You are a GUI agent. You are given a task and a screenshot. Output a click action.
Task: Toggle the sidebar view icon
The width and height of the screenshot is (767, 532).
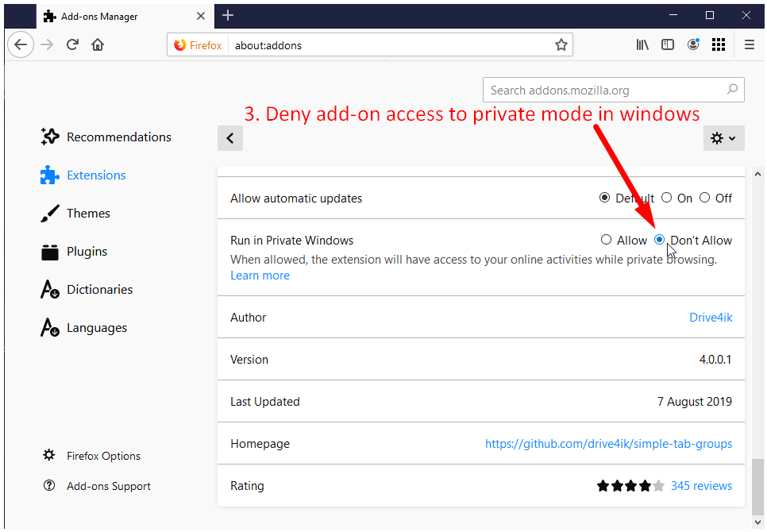(668, 45)
